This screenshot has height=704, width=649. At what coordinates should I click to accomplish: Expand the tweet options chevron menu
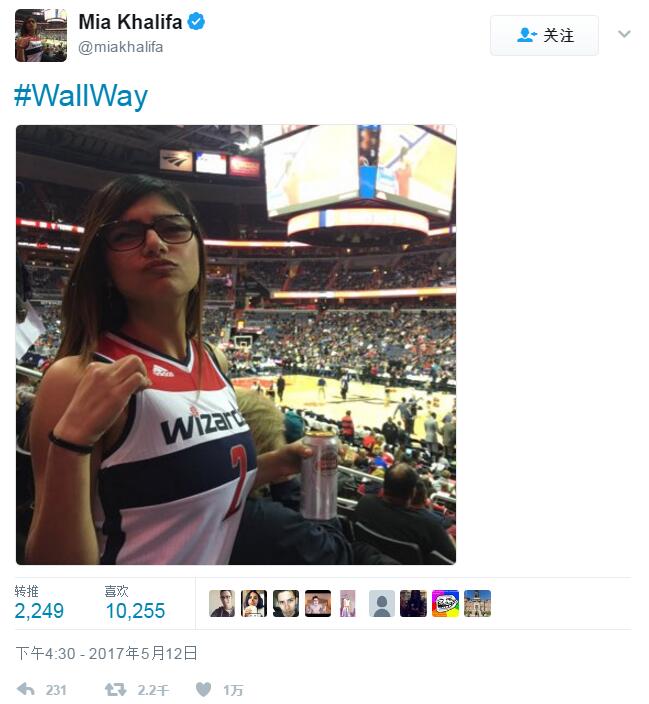[x=624, y=34]
